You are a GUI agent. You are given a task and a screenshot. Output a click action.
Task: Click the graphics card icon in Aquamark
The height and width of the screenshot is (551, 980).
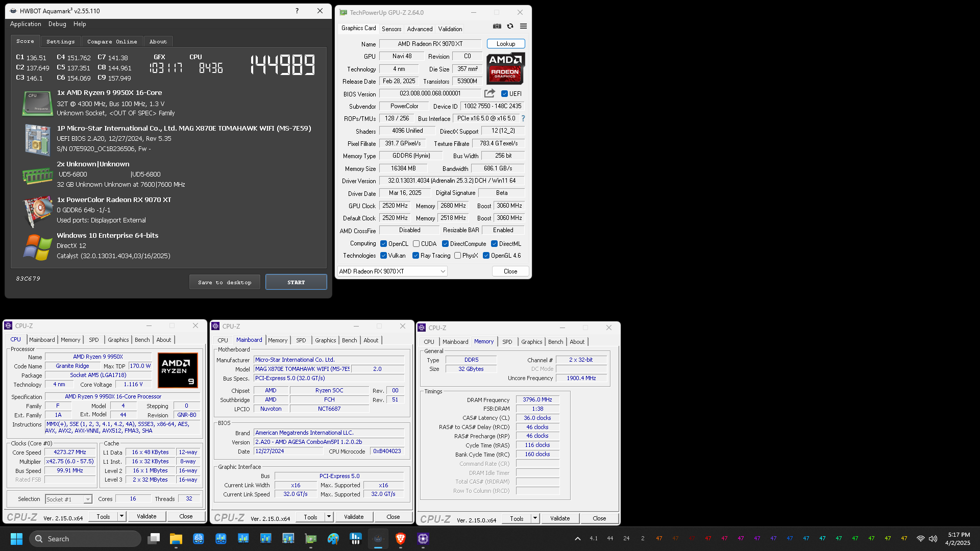pos(38,211)
